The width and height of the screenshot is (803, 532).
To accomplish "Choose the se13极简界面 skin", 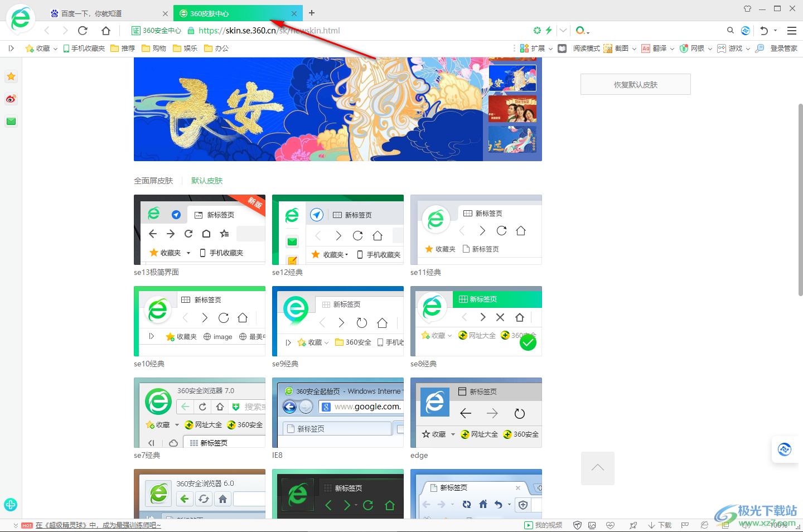I will pos(200,230).
